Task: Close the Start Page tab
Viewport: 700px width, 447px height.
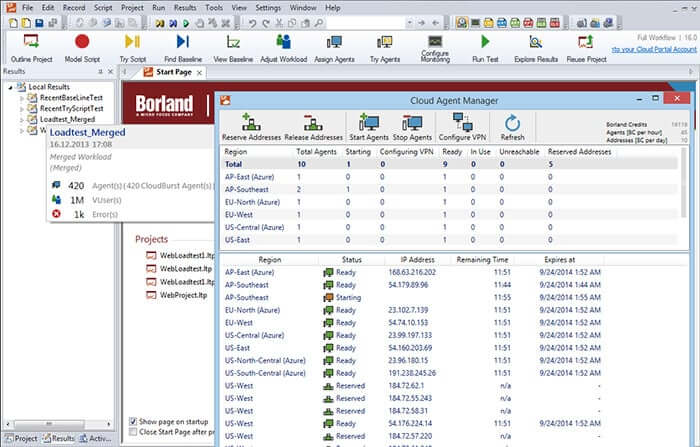Action: point(200,72)
